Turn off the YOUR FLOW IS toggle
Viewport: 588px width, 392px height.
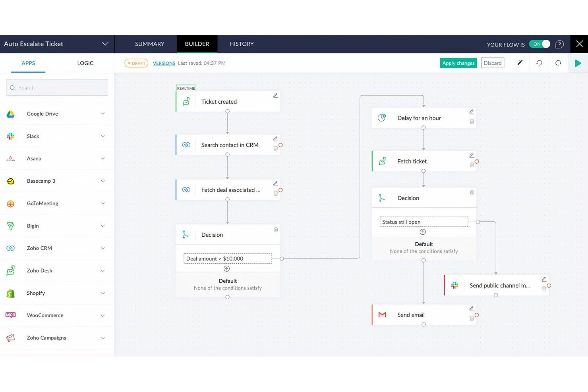point(540,44)
